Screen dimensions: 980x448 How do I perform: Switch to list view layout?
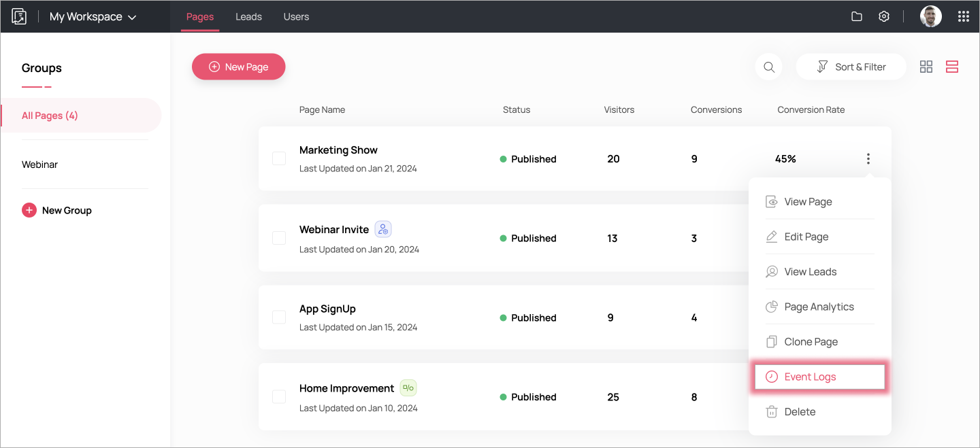(951, 67)
